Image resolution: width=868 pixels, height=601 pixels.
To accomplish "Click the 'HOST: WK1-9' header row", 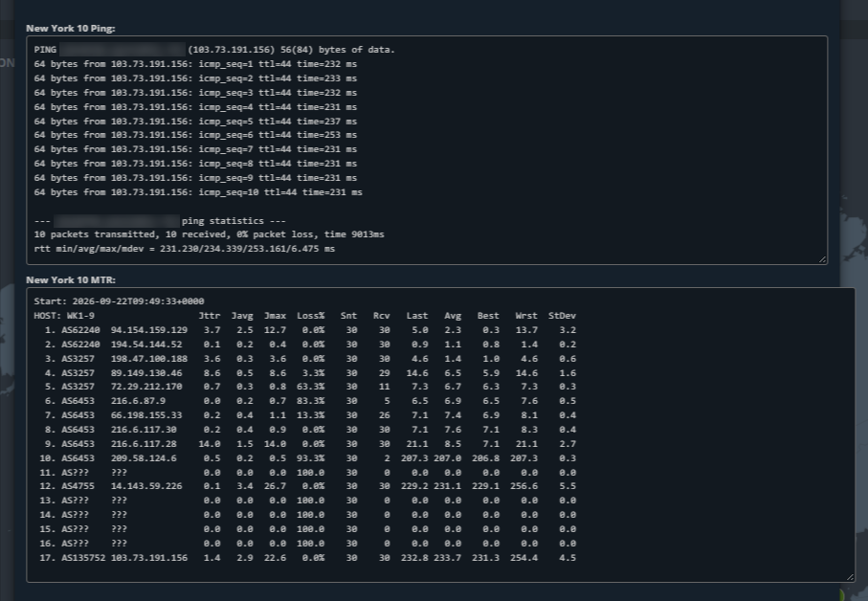I will click(x=305, y=316).
